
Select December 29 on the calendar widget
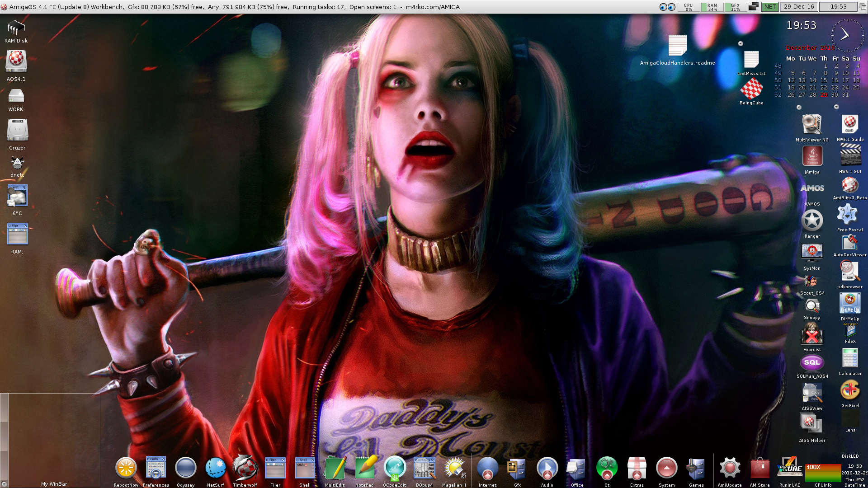pyautogui.click(x=824, y=95)
